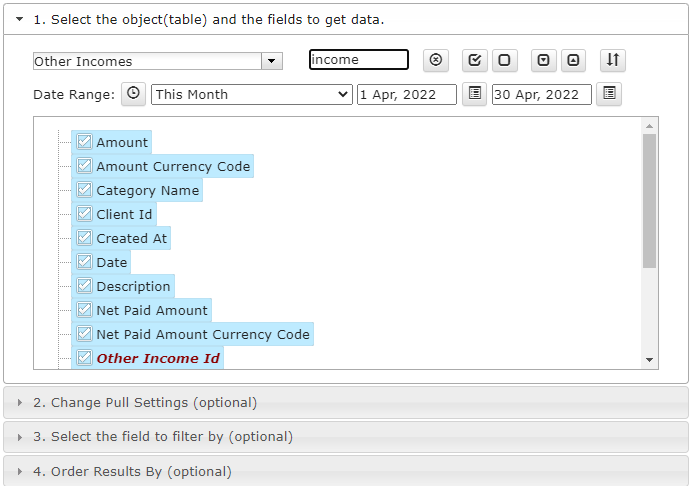Open calendar picker for 30 Apr, 2022
Image resolution: width=693 pixels, height=486 pixels.
609,94
